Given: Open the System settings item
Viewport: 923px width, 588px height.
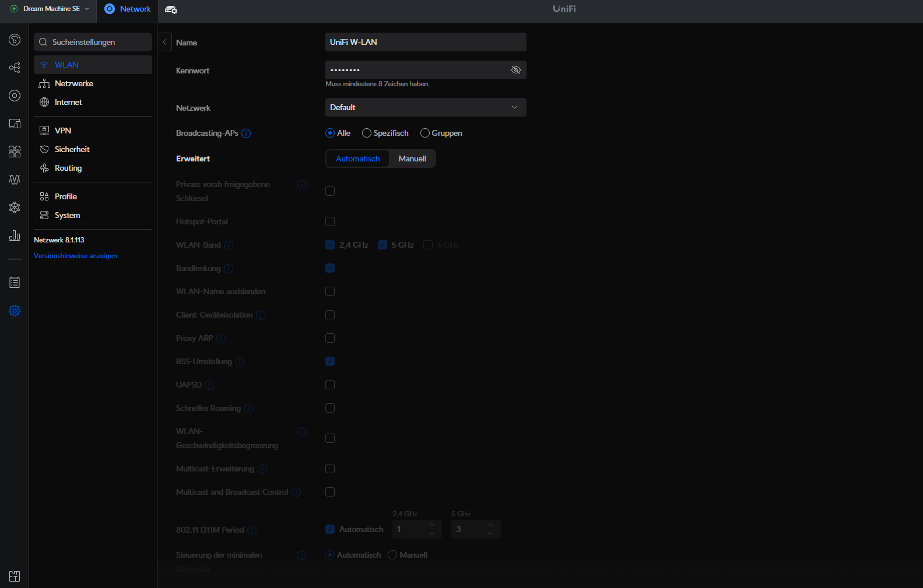Looking at the screenshot, I should tap(93, 215).
